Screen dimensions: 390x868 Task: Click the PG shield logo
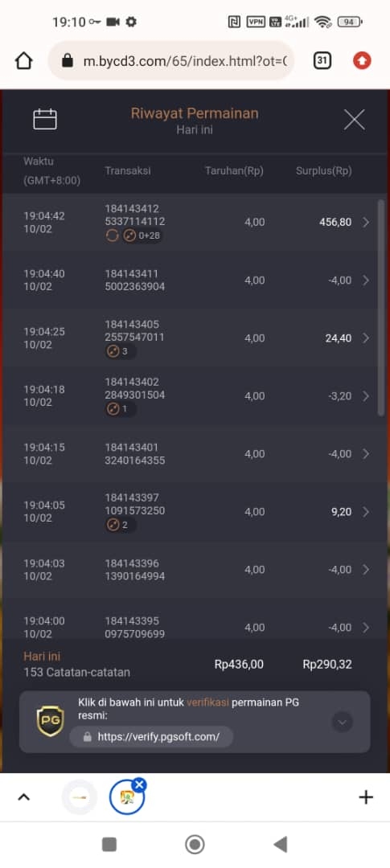pyautogui.click(x=51, y=721)
